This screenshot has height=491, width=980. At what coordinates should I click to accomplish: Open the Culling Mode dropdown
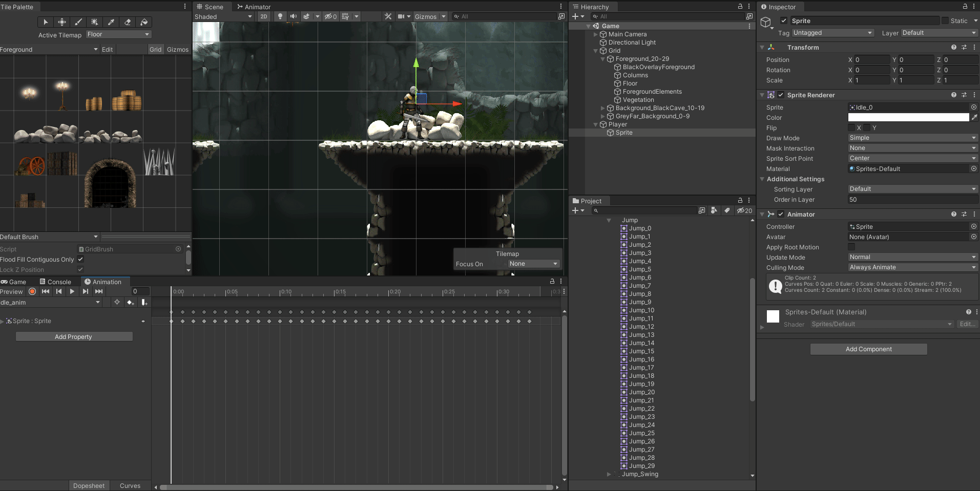pyautogui.click(x=913, y=267)
